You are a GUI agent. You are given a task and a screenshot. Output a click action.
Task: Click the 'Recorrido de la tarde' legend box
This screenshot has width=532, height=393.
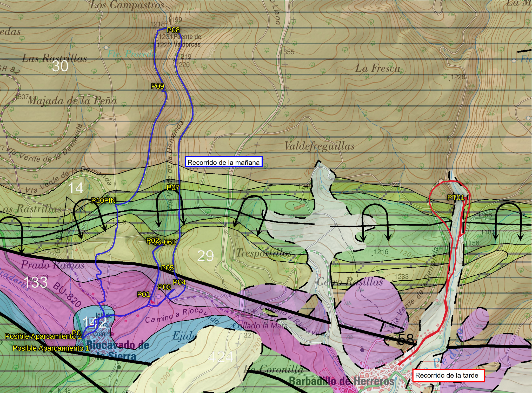[x=449, y=375]
